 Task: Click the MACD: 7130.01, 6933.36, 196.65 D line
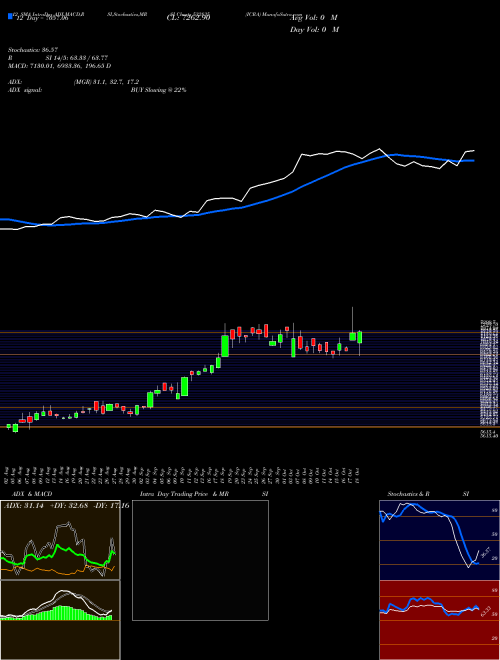(59, 66)
